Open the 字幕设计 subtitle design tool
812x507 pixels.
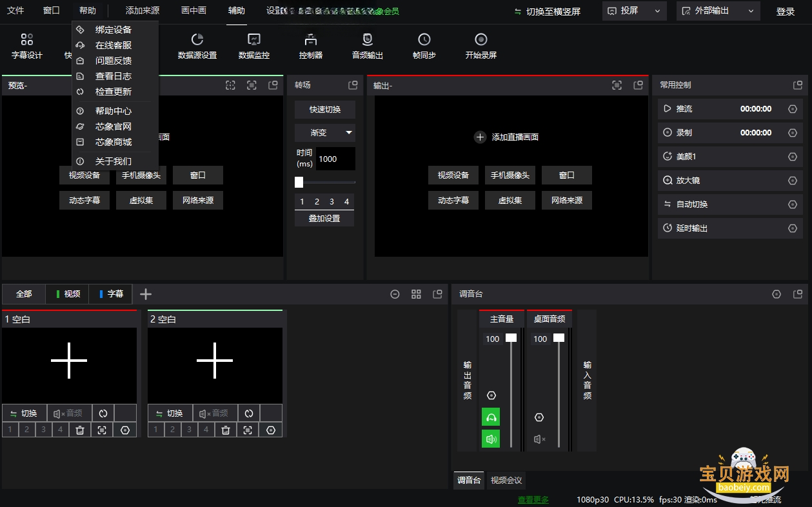click(x=27, y=46)
